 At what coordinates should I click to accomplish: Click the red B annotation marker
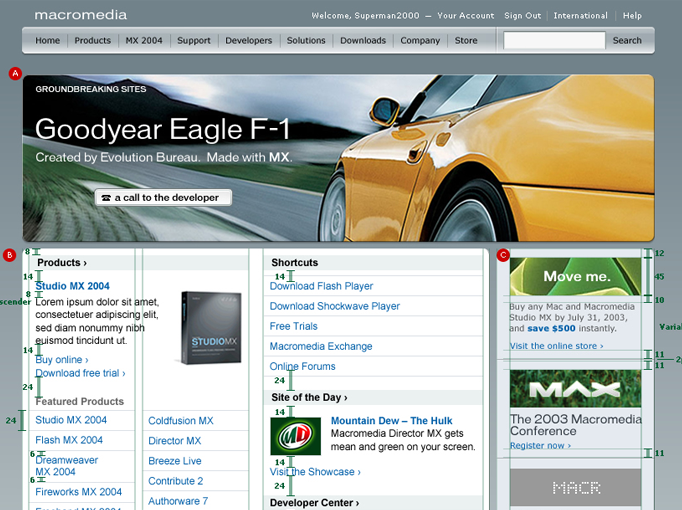(10, 255)
